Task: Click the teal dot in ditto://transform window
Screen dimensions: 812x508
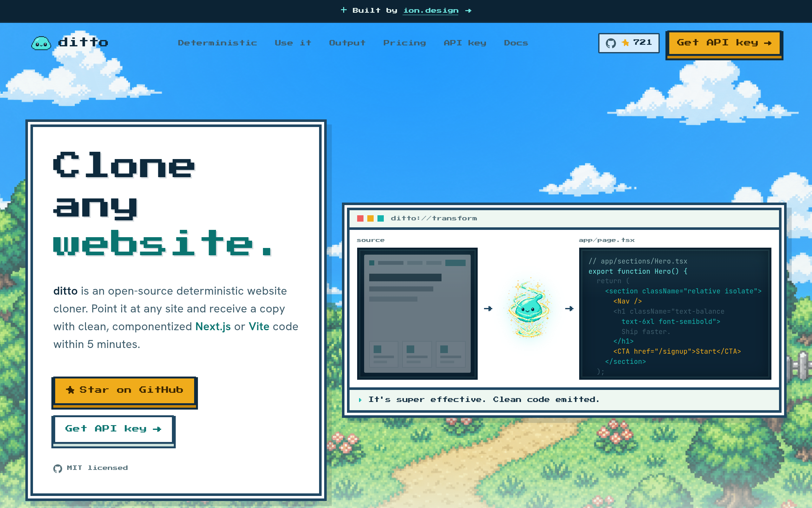Action: point(381,218)
